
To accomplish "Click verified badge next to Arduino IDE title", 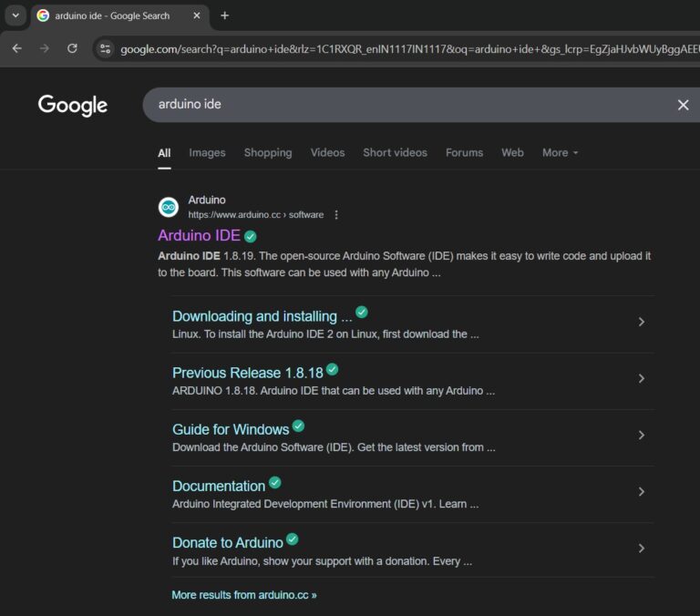I will tap(251, 236).
